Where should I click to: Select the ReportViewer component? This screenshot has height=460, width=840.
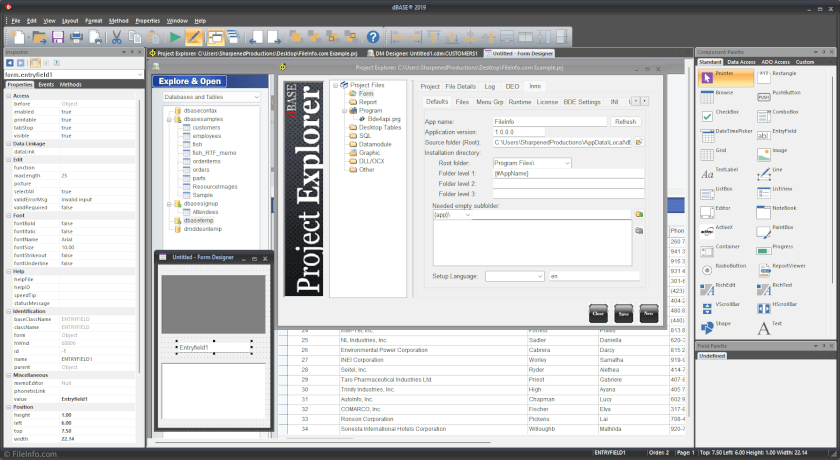(x=781, y=270)
